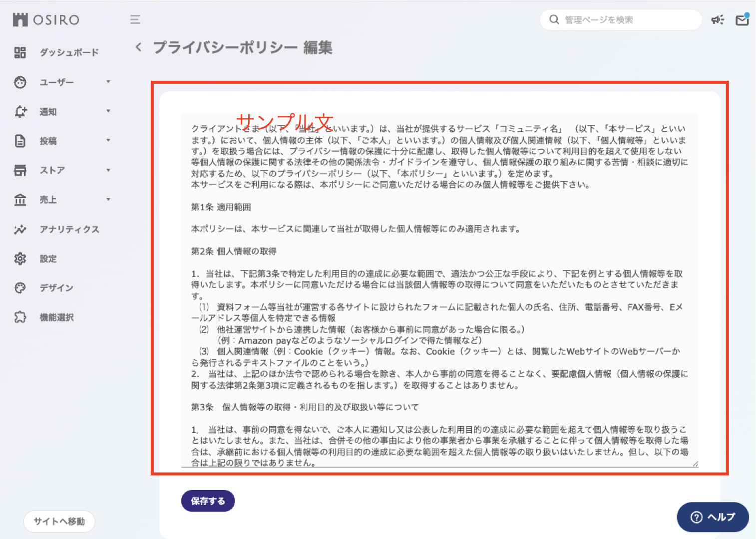Click the OSIRO logo
Screen dimensions: 756x539
(46, 20)
